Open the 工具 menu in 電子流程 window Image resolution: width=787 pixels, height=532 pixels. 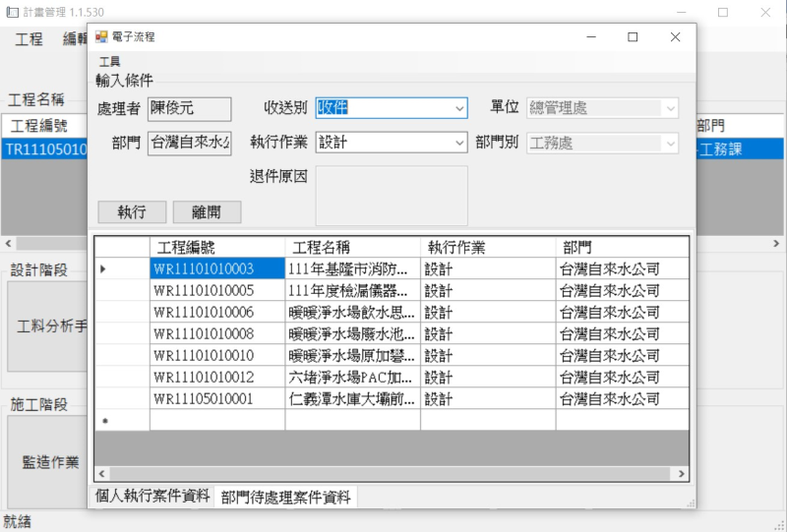tap(109, 62)
